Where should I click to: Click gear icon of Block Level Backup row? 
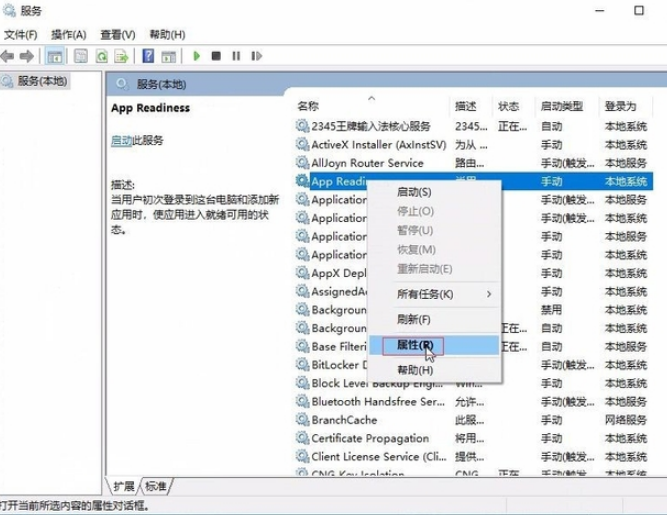point(302,383)
